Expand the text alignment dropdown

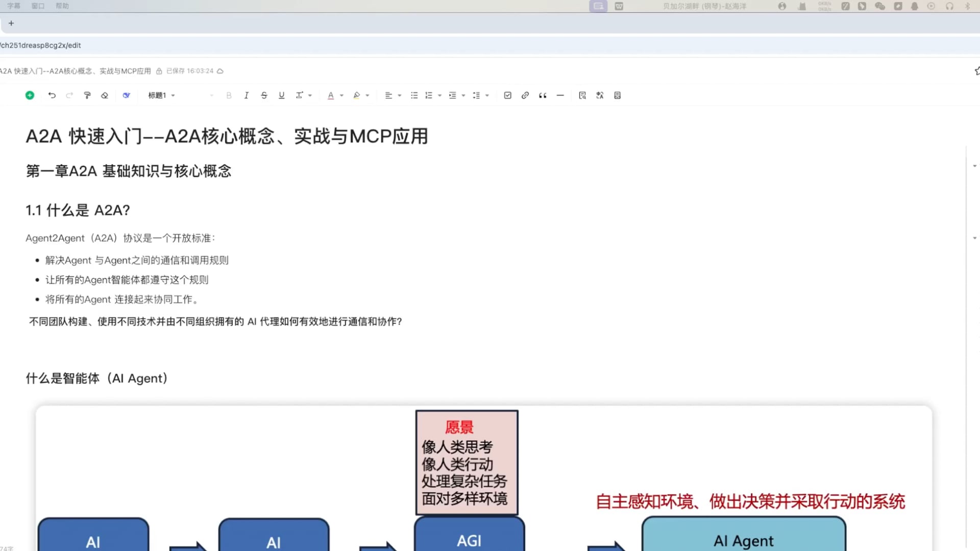click(399, 95)
